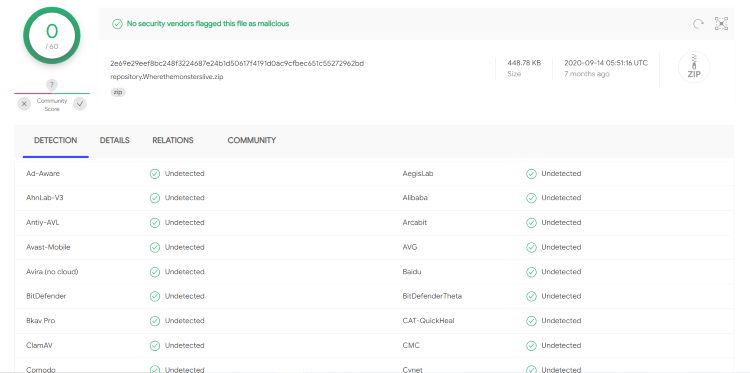Click the BitDefenderTheta vendor name
The width and height of the screenshot is (750, 373).
pyautogui.click(x=432, y=296)
